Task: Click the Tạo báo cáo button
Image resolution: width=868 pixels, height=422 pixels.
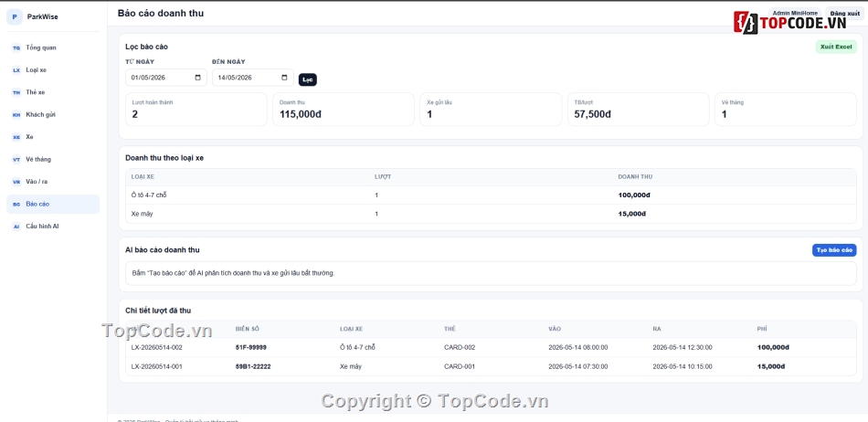Action: 834,250
